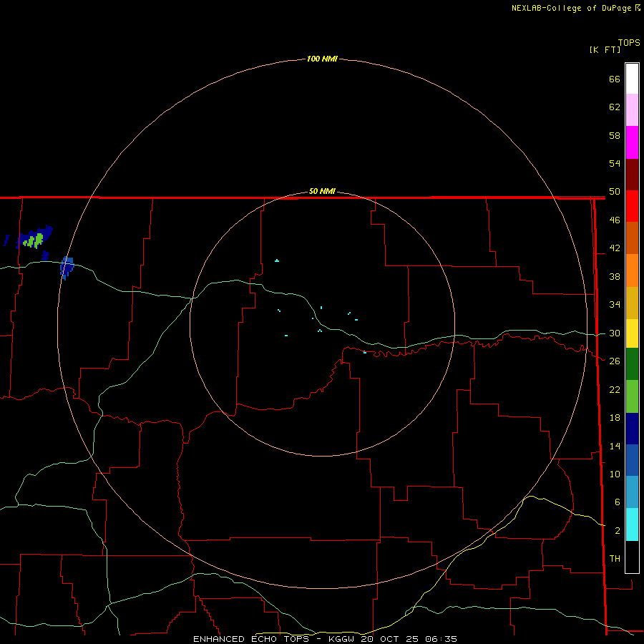Click the 50 NMI range ring label
This screenshot has height=644, width=644.
(322, 191)
